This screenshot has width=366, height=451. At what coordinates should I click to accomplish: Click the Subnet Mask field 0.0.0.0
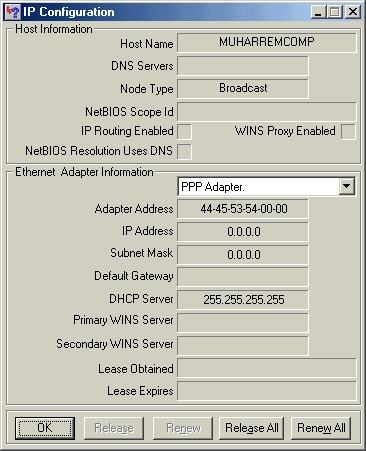point(243,255)
